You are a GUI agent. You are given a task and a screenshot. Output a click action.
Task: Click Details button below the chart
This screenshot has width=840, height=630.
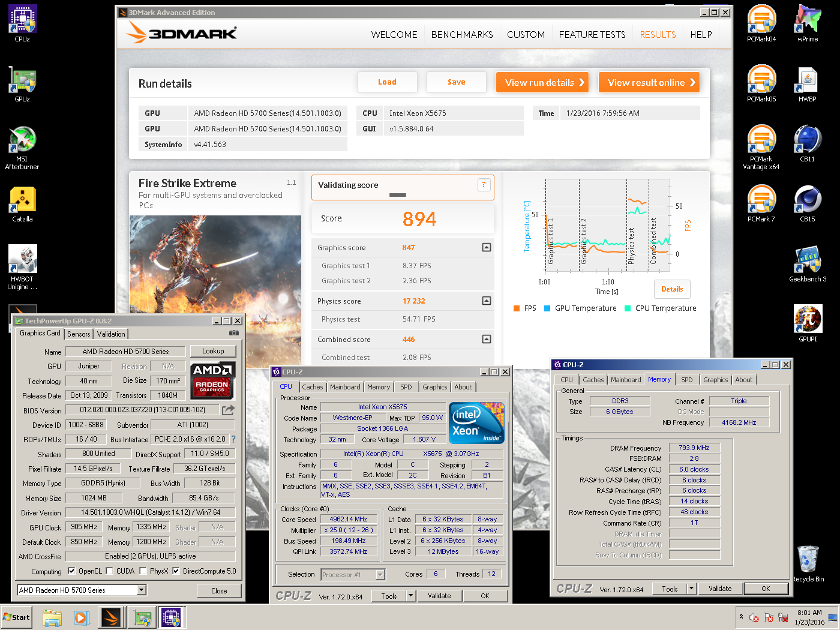672,289
